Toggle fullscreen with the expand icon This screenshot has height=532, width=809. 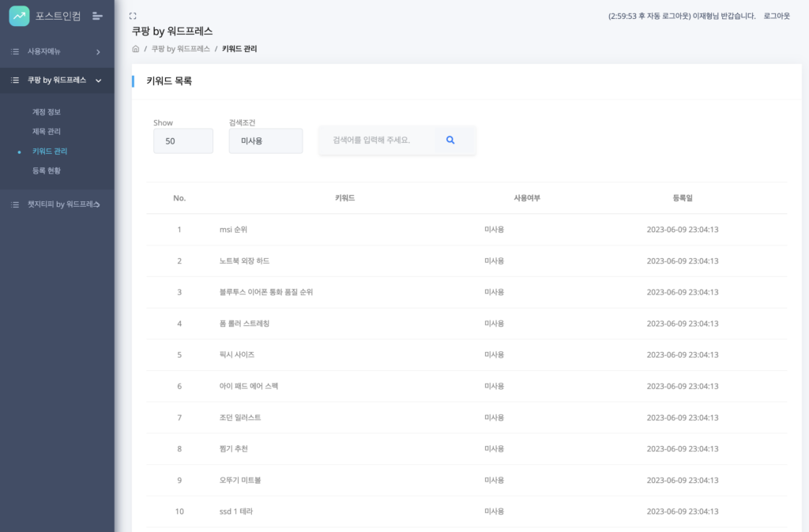pyautogui.click(x=133, y=16)
